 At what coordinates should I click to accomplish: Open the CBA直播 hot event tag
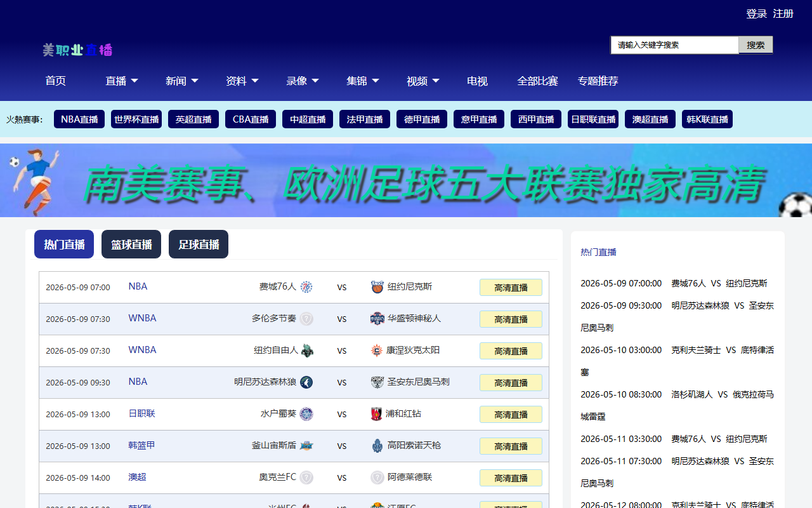(251, 119)
